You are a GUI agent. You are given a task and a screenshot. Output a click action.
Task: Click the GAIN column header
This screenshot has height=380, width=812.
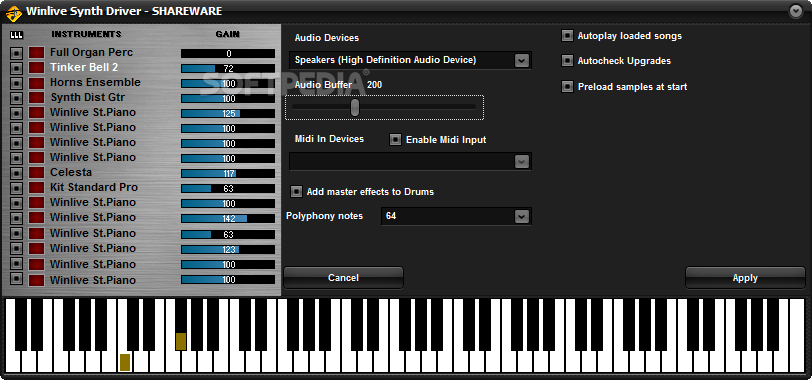pos(228,34)
